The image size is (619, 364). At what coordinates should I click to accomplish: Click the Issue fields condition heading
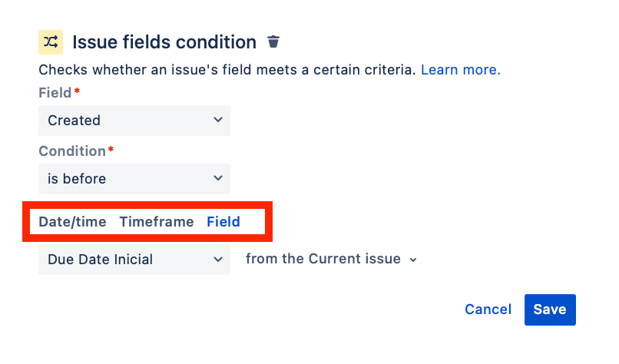[x=164, y=41]
